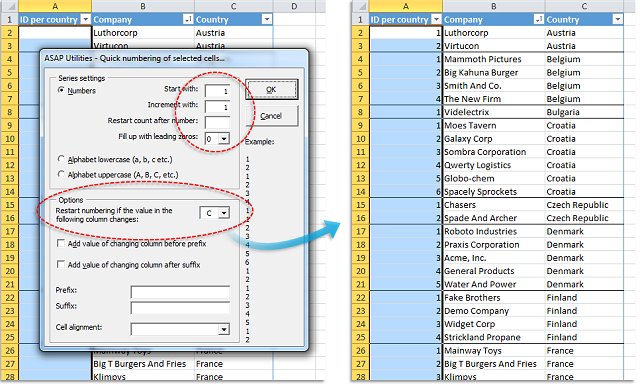
Task: Select the Numbers radio option
Action: tap(61, 90)
